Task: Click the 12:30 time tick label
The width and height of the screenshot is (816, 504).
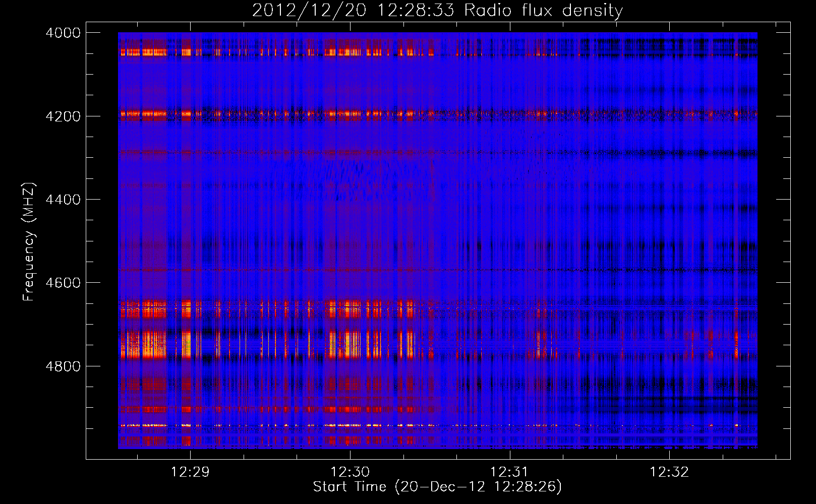Action: point(350,472)
